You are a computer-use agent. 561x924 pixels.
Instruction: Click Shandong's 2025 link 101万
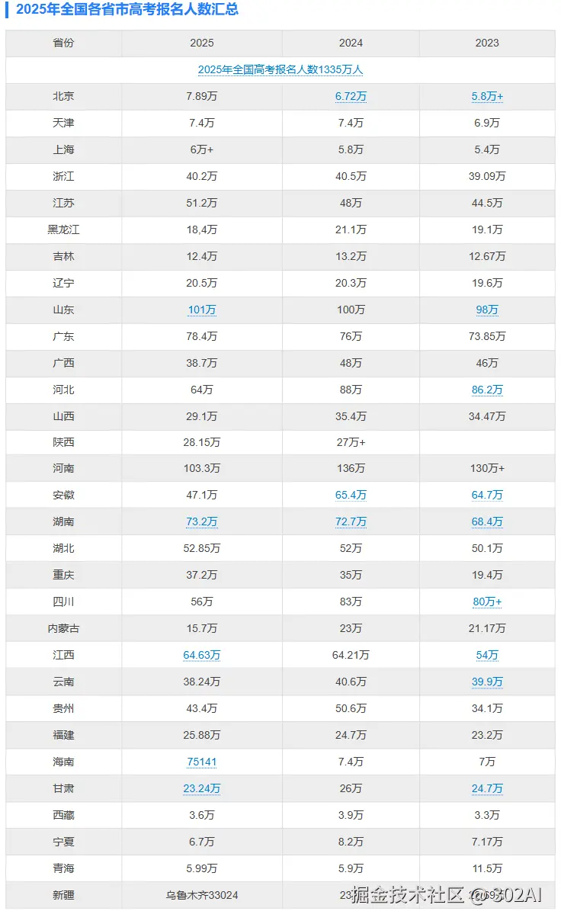coord(202,310)
